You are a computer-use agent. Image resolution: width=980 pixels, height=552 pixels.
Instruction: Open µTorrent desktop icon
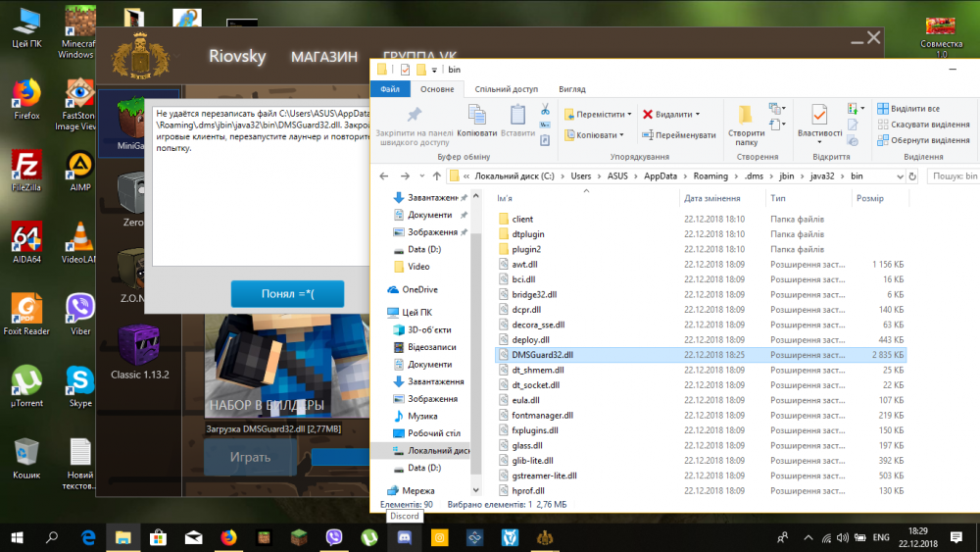26,385
